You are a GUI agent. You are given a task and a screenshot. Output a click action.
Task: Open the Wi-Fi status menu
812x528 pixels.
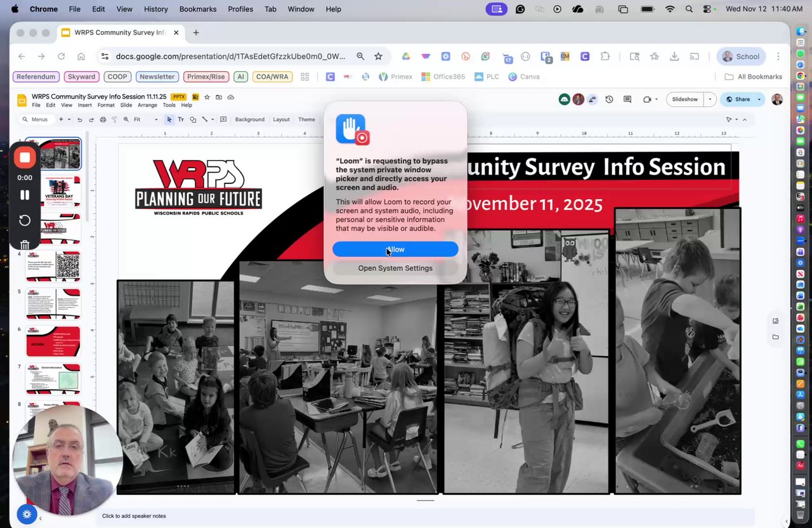670,9
